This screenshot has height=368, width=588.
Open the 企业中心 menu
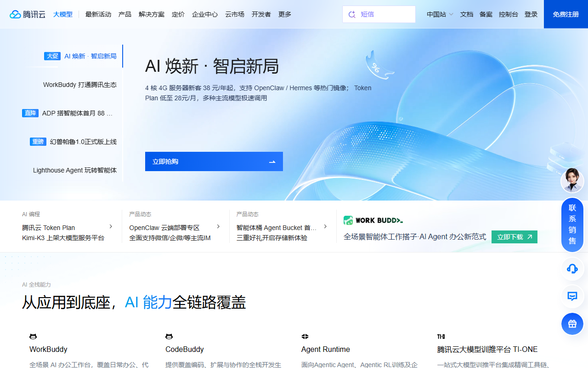tap(205, 14)
